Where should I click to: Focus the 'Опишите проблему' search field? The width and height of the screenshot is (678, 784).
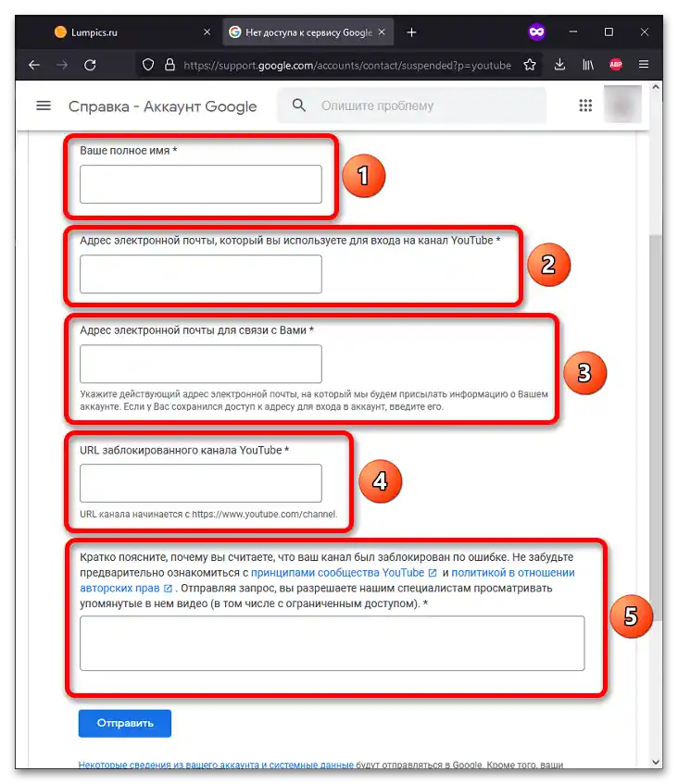(412, 106)
